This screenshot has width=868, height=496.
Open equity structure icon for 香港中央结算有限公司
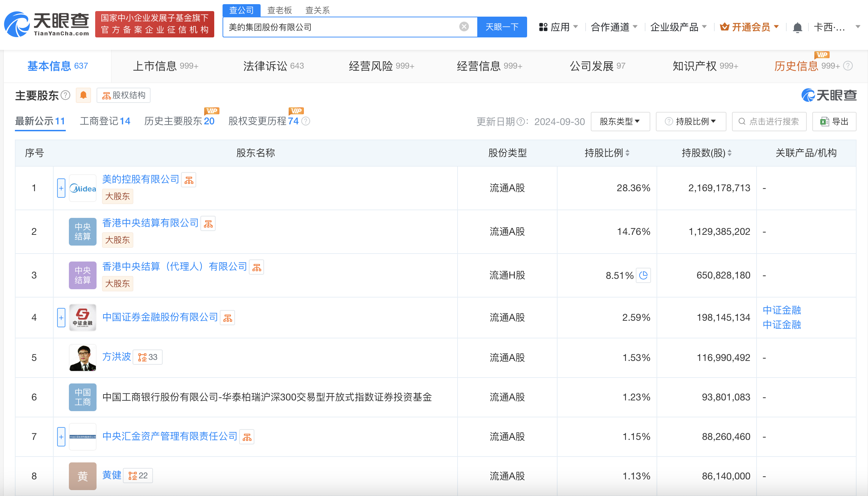pos(208,223)
